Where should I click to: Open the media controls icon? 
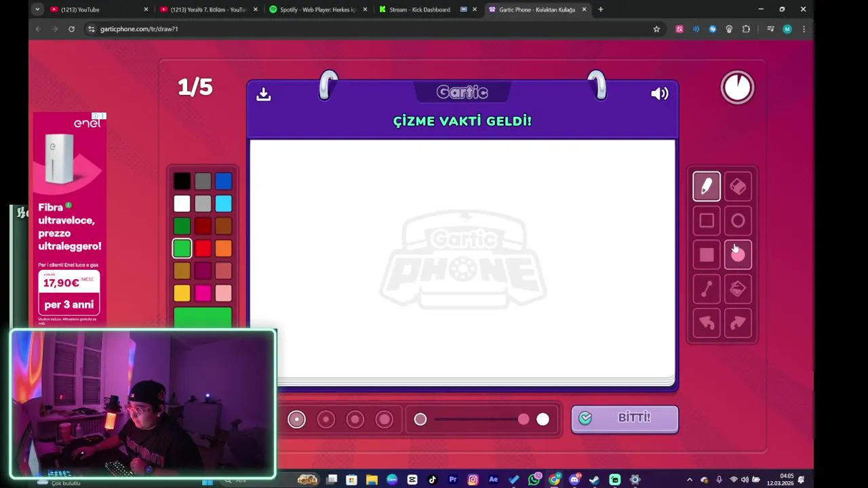770,29
